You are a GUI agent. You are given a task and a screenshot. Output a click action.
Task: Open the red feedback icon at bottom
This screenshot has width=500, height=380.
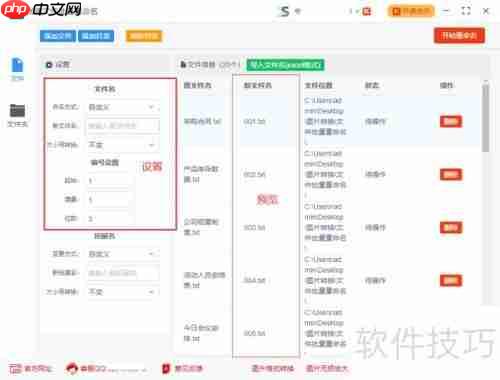coord(166,368)
